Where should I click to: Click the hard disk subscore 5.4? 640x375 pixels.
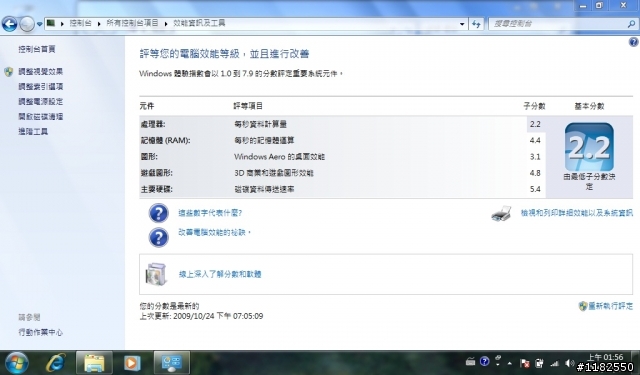[535, 189]
